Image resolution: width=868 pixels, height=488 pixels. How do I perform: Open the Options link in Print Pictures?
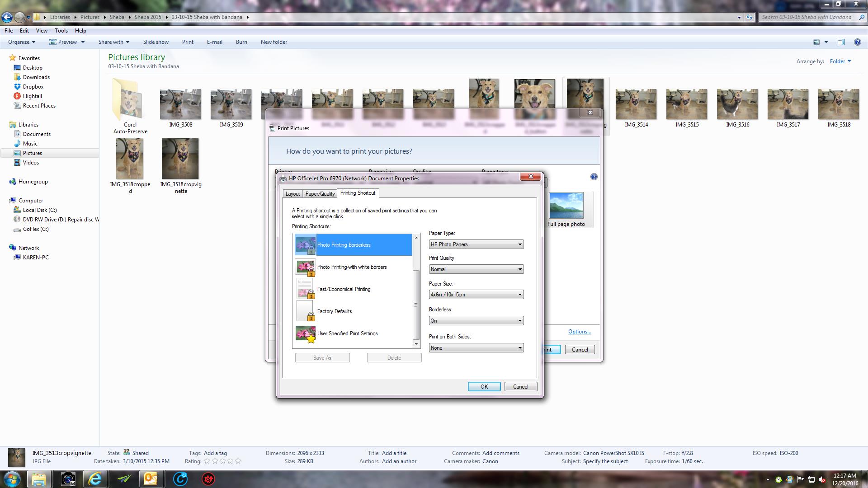coord(580,331)
